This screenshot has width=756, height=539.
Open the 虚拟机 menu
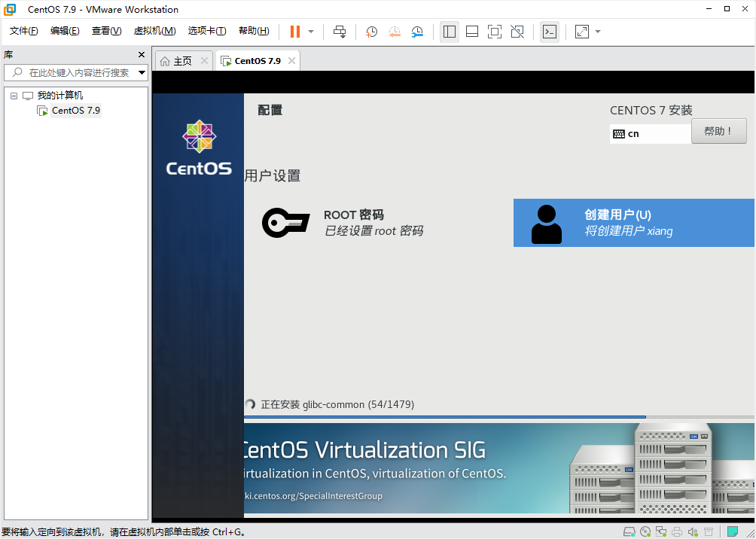point(154,31)
